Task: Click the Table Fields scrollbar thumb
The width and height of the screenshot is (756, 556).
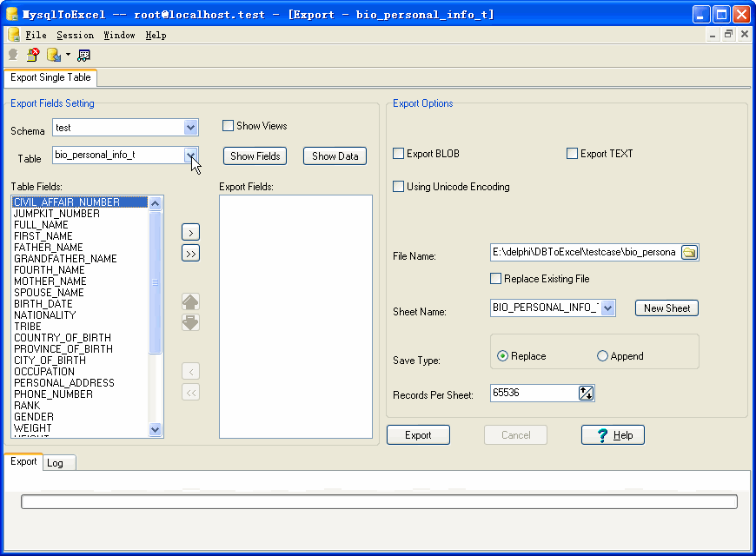Action: click(x=156, y=282)
